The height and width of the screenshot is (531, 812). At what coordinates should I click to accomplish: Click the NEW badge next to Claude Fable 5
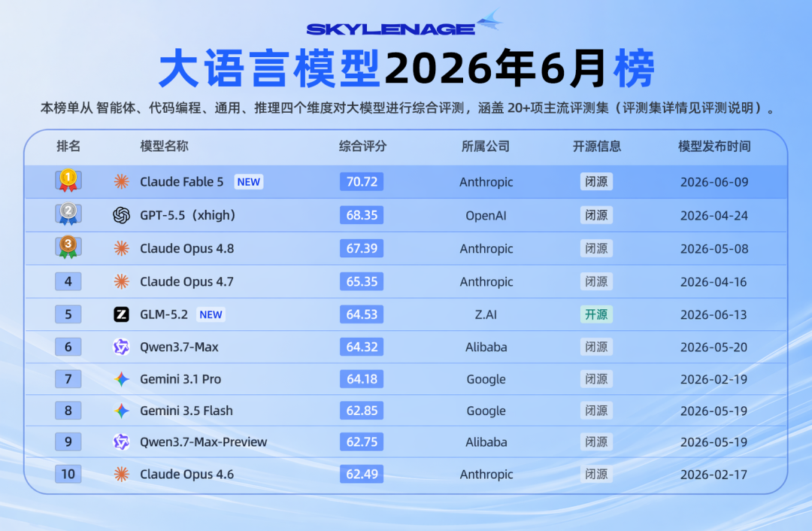pos(249,182)
